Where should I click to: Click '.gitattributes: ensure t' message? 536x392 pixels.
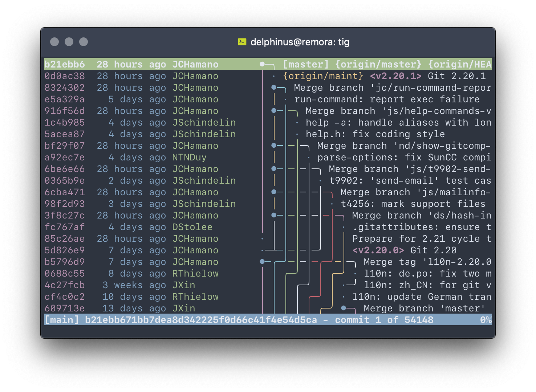tap(422, 227)
